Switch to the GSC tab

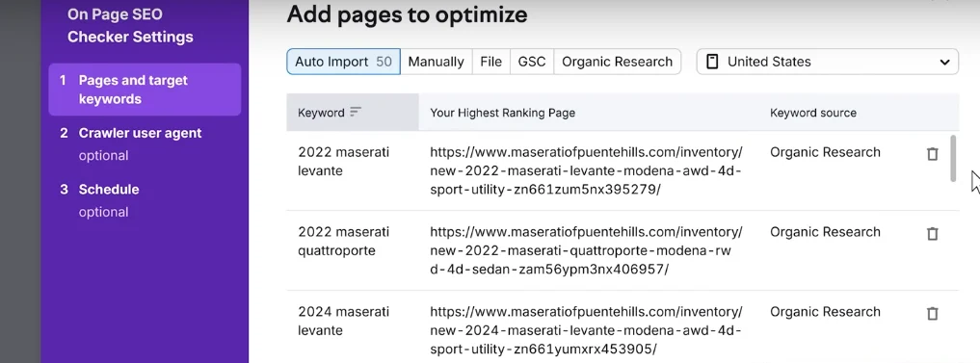click(531, 62)
